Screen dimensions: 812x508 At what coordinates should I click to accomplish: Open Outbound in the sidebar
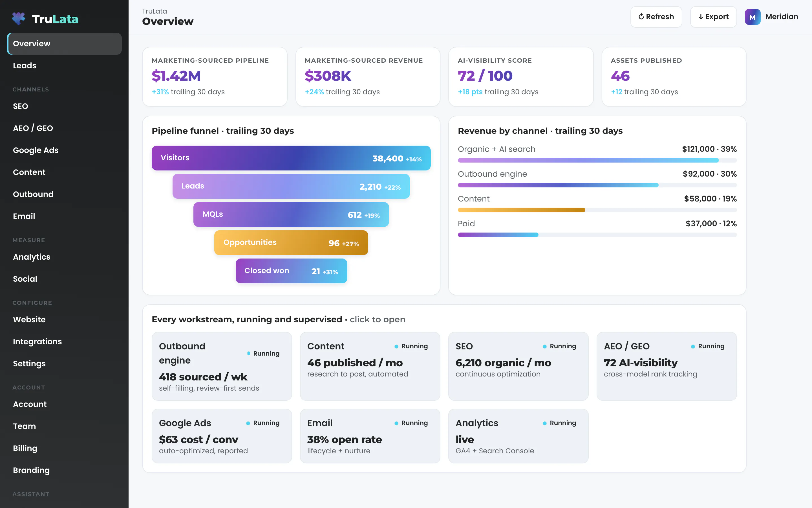pyautogui.click(x=64, y=194)
